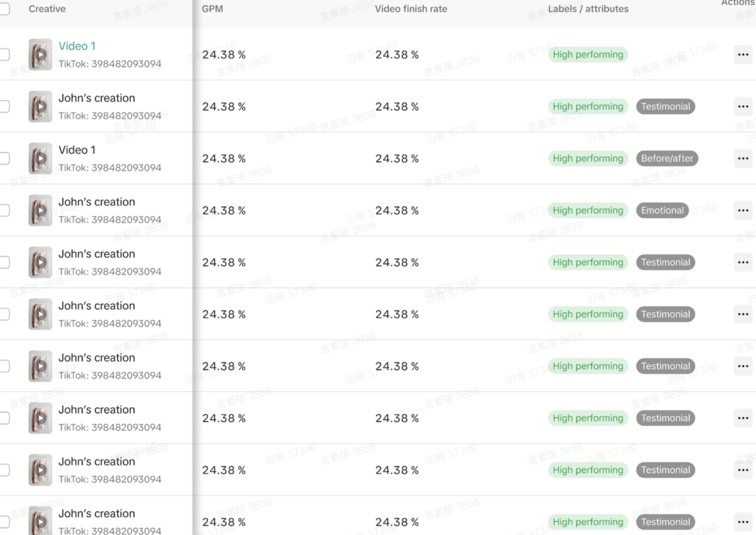Image resolution: width=756 pixels, height=535 pixels.
Task: Sort by Video finish rate column
Action: pos(411,9)
